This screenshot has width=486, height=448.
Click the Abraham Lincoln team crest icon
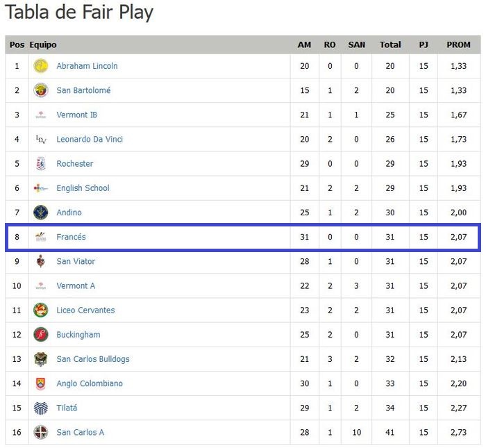[40, 66]
